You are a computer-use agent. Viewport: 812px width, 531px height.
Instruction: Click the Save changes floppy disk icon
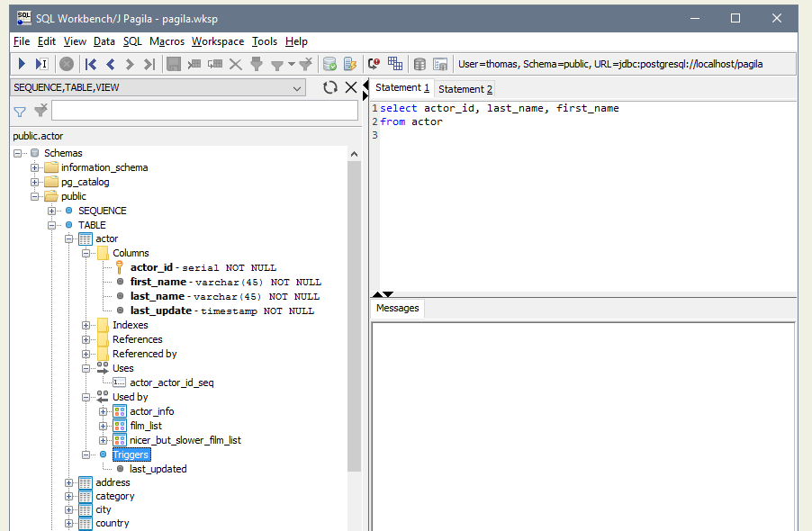pyautogui.click(x=173, y=64)
